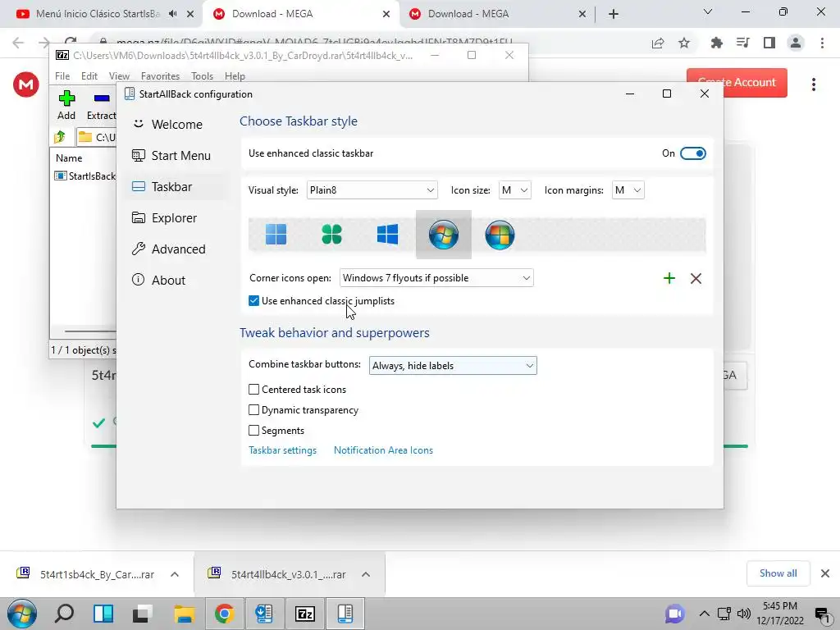
Task: Mute the YouTube tab audio icon
Action: [172, 14]
